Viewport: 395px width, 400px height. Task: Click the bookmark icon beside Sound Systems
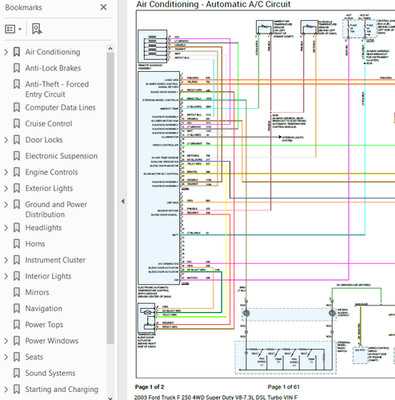[x=16, y=373]
